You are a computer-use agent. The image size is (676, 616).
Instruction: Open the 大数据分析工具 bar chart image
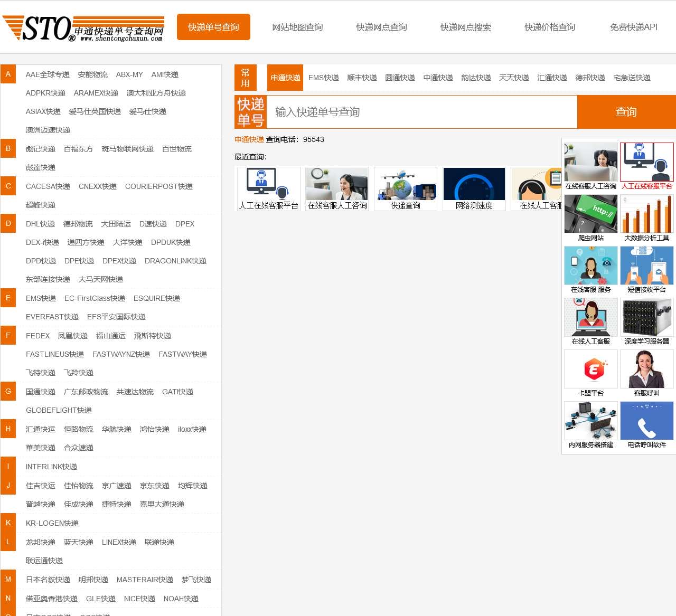click(x=647, y=214)
